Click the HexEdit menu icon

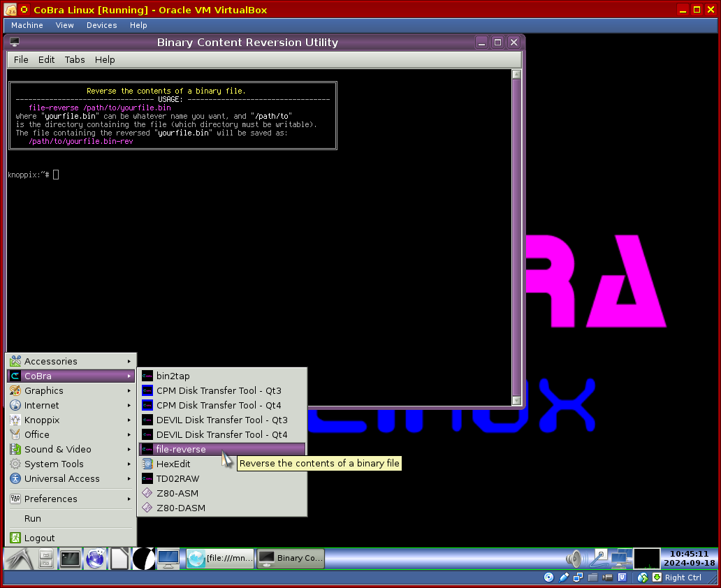click(x=147, y=464)
